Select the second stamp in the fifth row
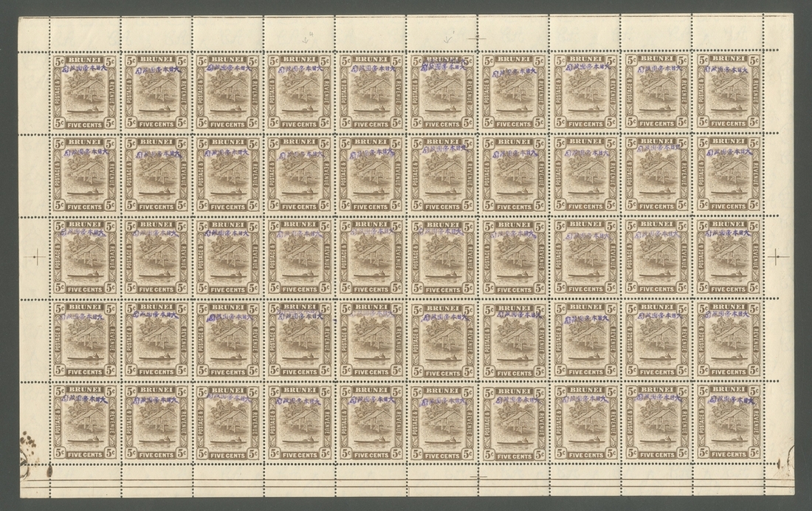This screenshot has width=812, height=511. coord(156,421)
